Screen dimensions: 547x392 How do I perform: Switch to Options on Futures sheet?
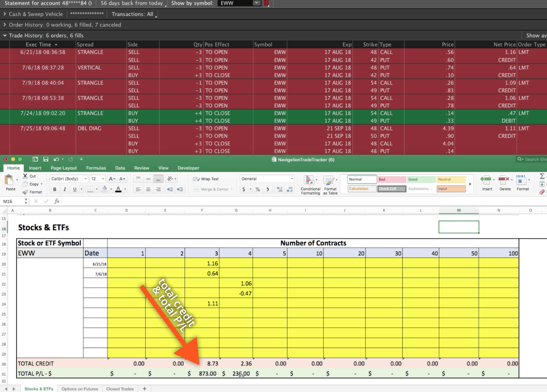(x=80, y=388)
